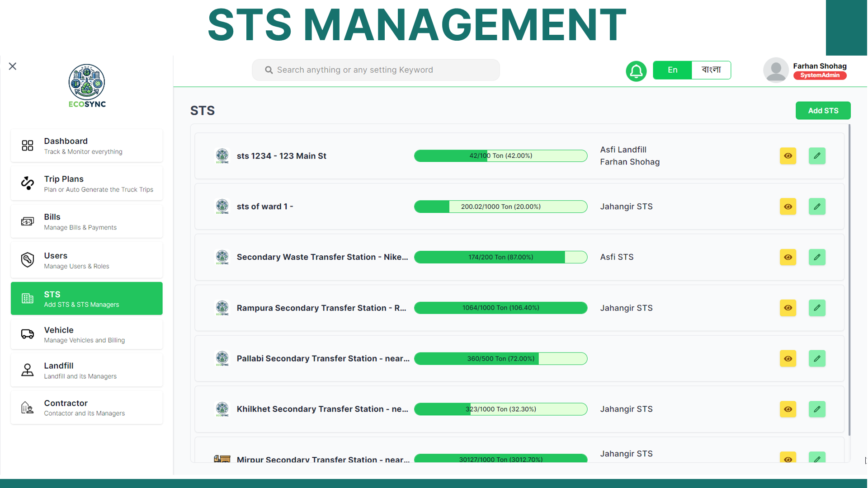Click the pencil edit icon for sts 1234
868x488 pixels.
(816, 156)
